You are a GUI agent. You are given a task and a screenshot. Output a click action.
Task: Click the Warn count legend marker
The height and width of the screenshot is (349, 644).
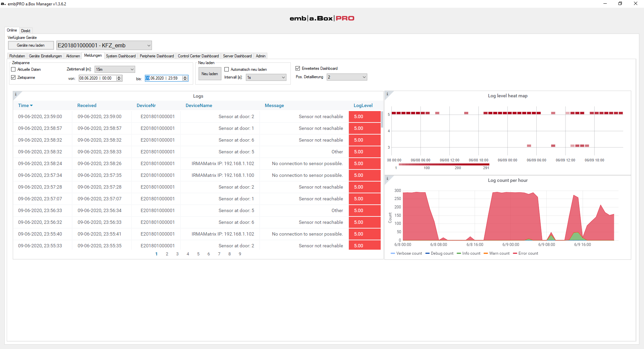pyautogui.click(x=486, y=253)
